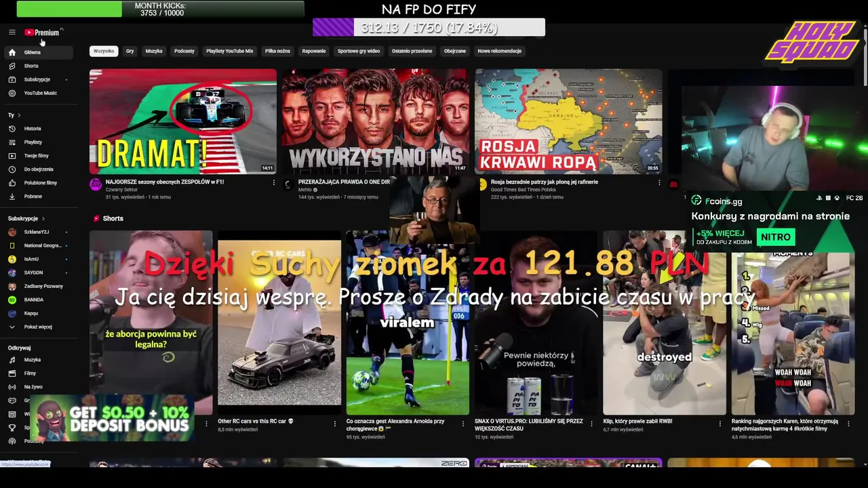Open Polubione filmy liked videos
The width and height of the screenshot is (868, 488).
(x=41, y=182)
